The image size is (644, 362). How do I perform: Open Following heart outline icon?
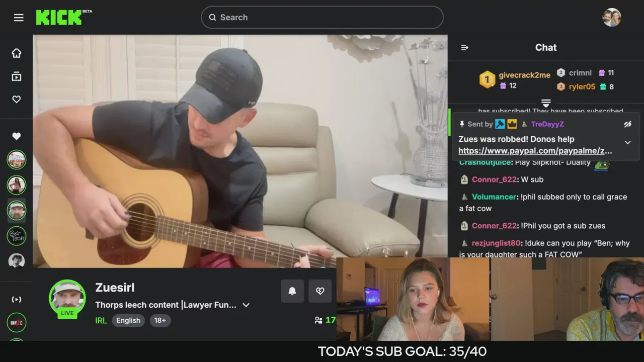17,100
